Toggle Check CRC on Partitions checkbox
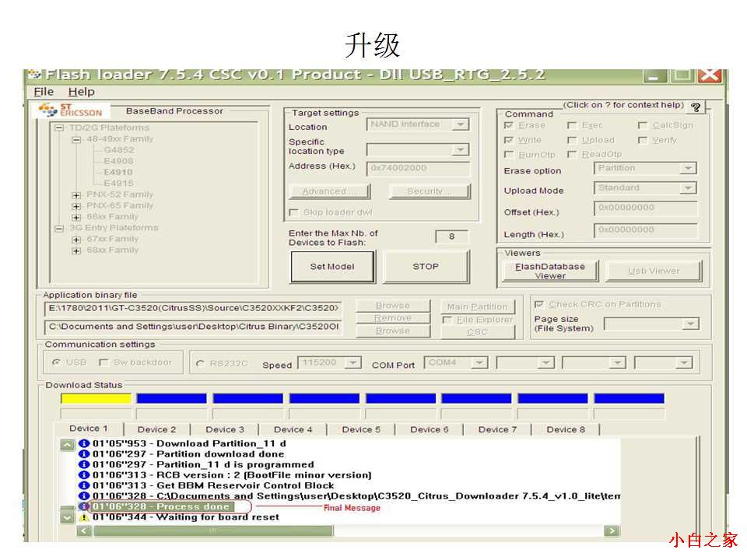 point(539,304)
